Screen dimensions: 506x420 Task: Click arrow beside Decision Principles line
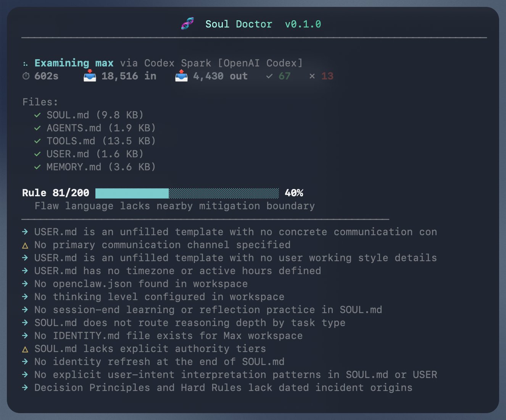tap(25, 388)
